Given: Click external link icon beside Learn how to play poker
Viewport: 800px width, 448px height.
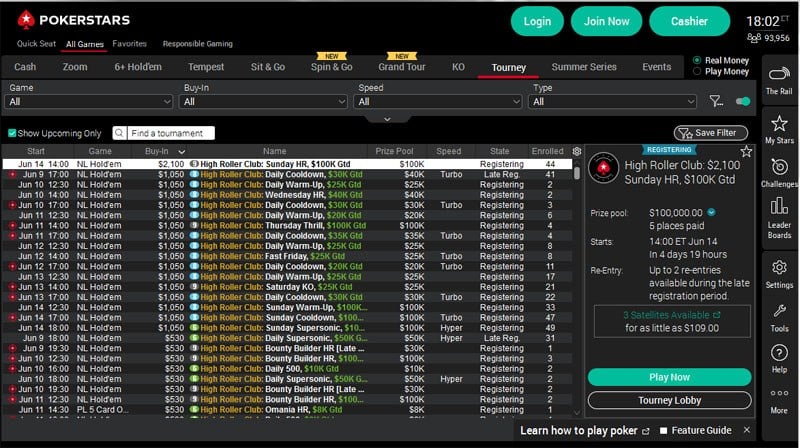Looking at the screenshot, I should pyautogui.click(x=645, y=431).
